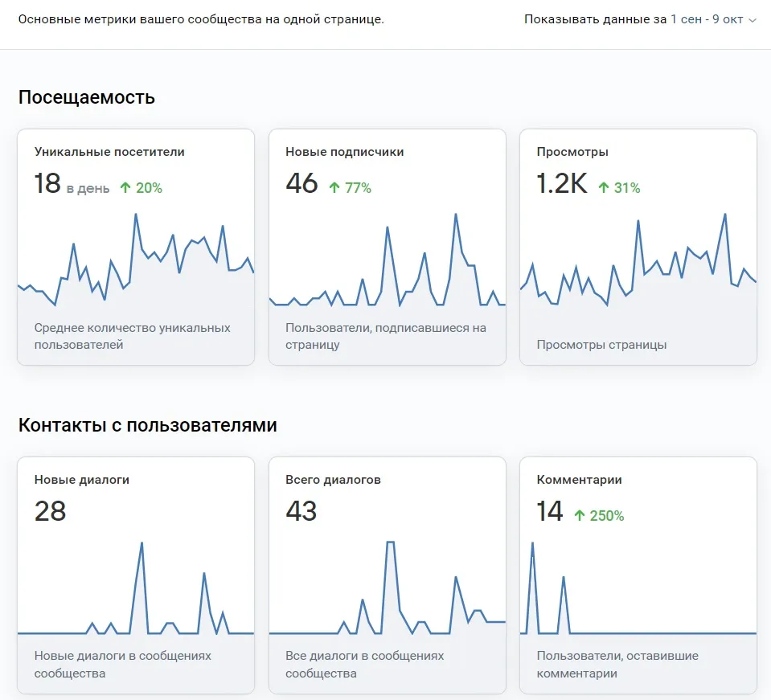
Task: Click green up arrow in Новые подписчики card
Action: [x=334, y=188]
